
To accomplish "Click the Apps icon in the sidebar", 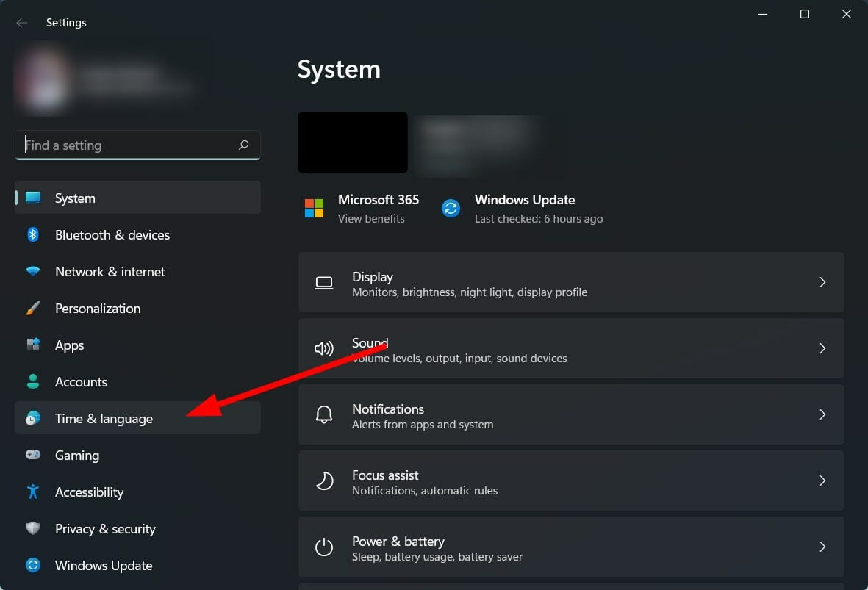I will point(33,345).
